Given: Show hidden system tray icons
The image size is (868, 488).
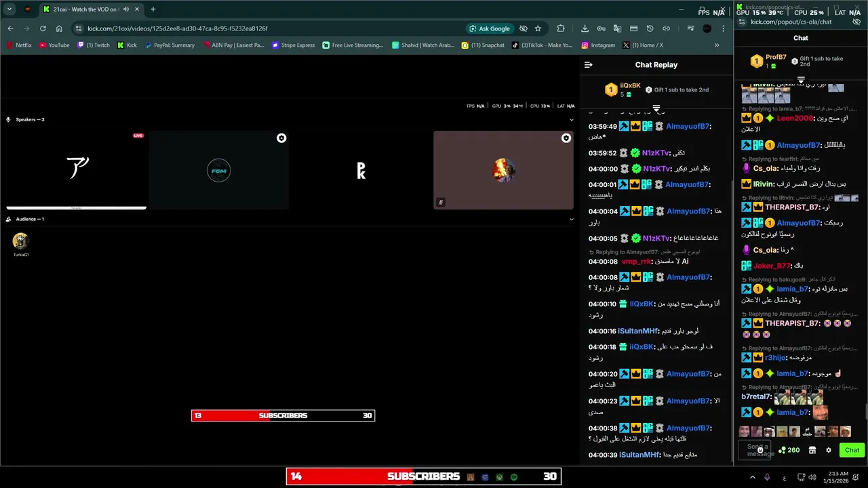Looking at the screenshot, I should 752,477.
